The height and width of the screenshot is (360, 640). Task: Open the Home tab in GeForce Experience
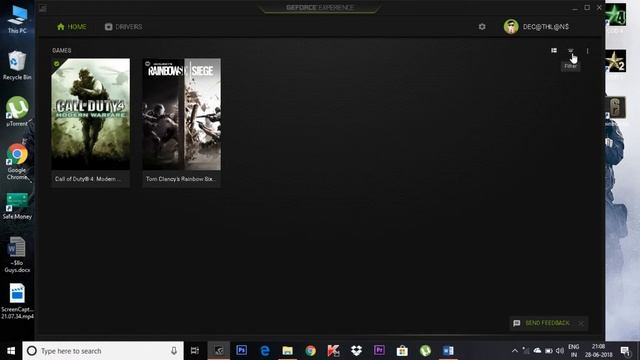(x=71, y=27)
